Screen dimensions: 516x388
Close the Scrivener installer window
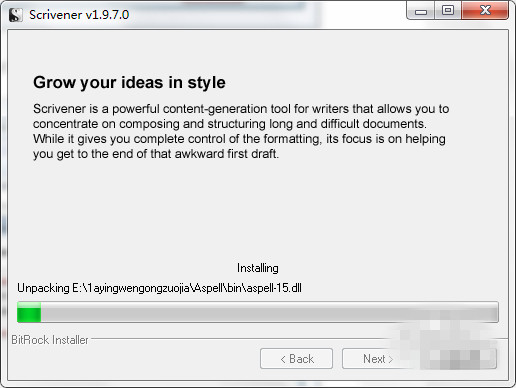485,11
